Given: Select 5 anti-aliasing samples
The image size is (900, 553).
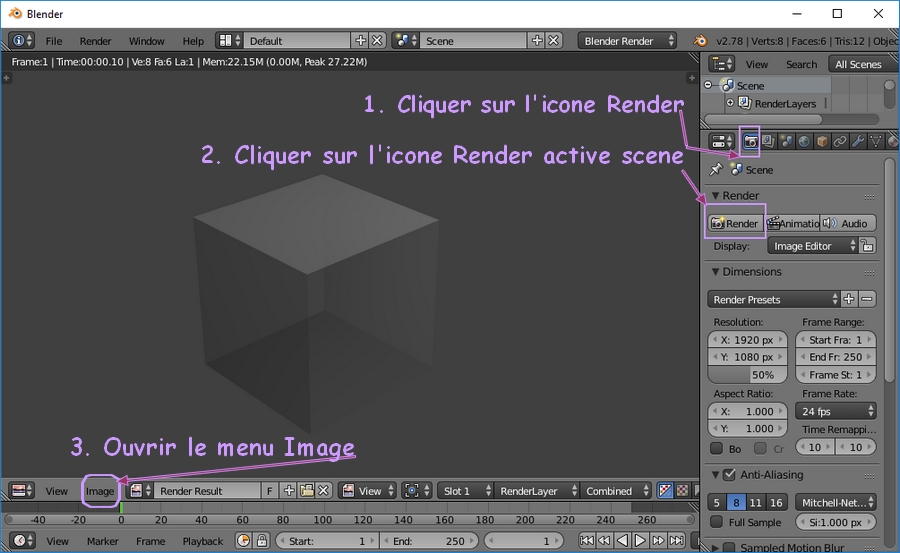Looking at the screenshot, I should 716,502.
